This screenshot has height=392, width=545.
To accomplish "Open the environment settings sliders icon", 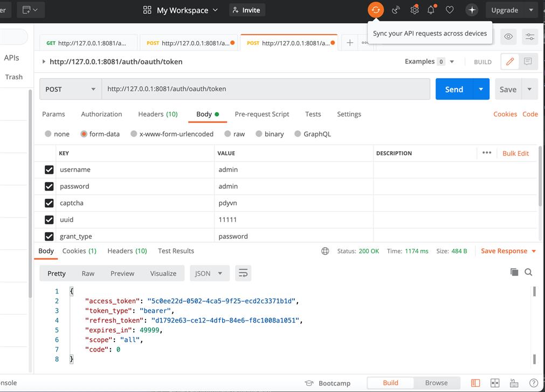I will 530,37.
